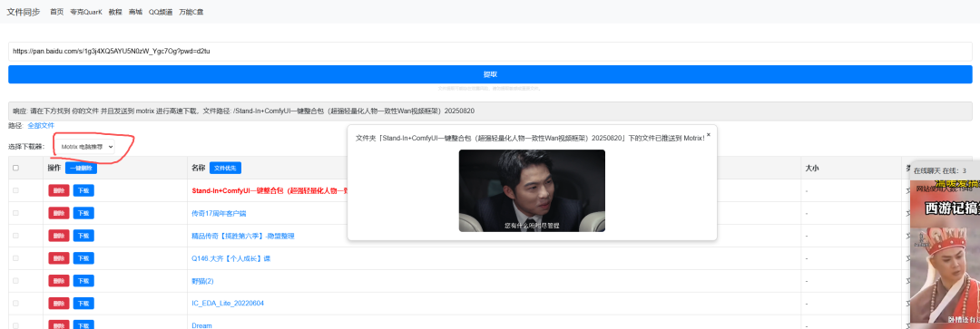Focus the Baidu pan share link input

pyautogui.click(x=490, y=51)
